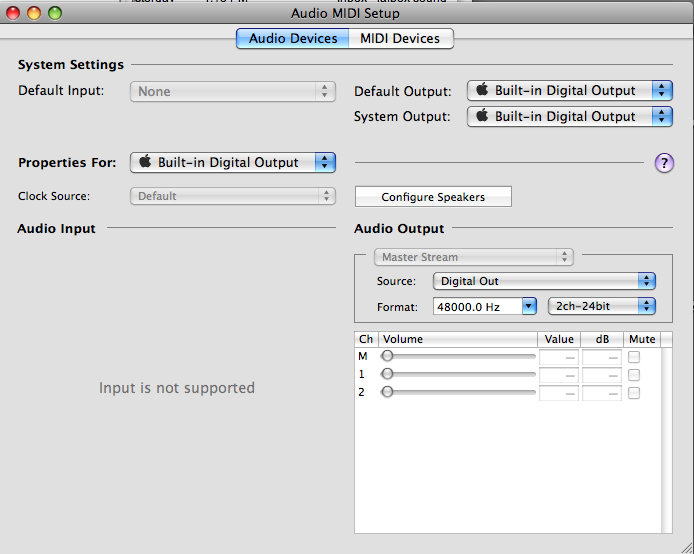This screenshot has width=694, height=554.
Task: Open the Source Digital Out dropdown
Action: [x=544, y=281]
